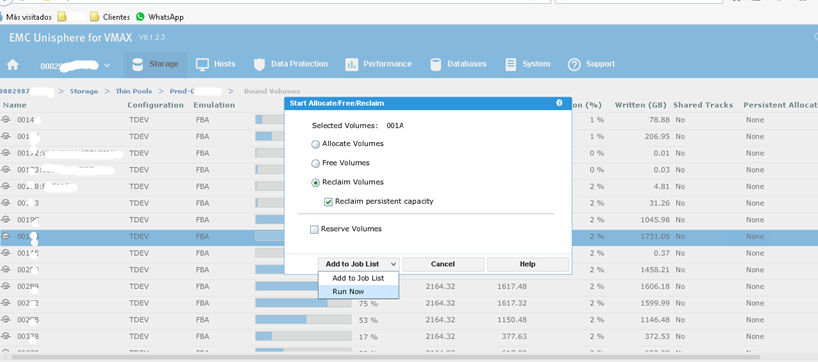Follow the Thin Pools breadcrumb link

134,91
